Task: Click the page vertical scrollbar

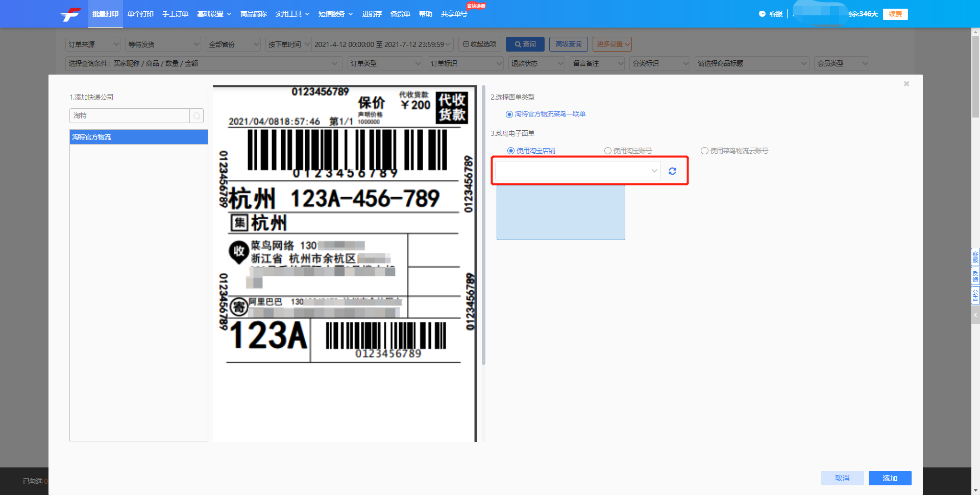Action: pos(975,77)
